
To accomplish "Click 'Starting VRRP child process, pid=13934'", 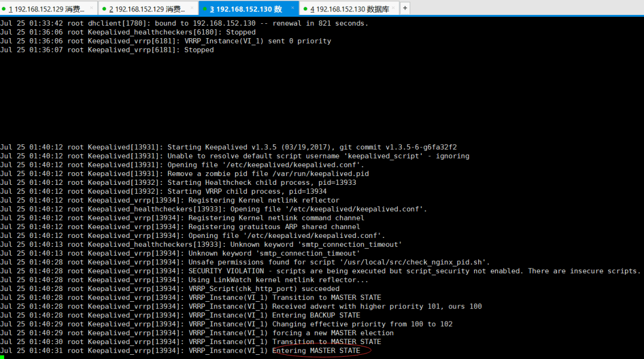I will pos(247,191).
